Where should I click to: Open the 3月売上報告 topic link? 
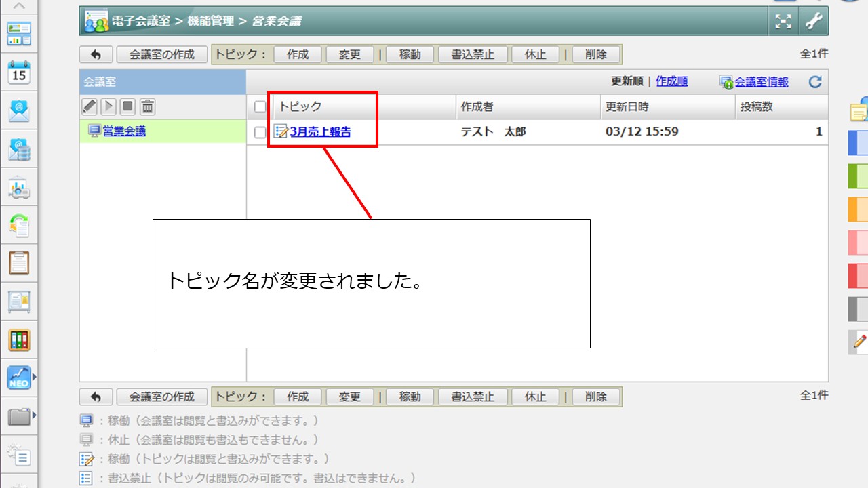(320, 132)
